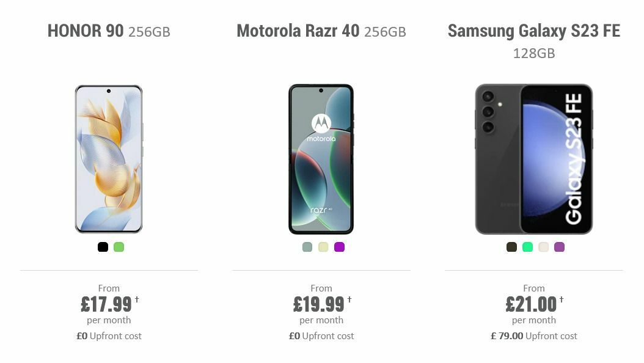Screen dimensions: 644x363
Task: Click the Samsung Galaxy S23 FE phone image
Action: pos(534,159)
